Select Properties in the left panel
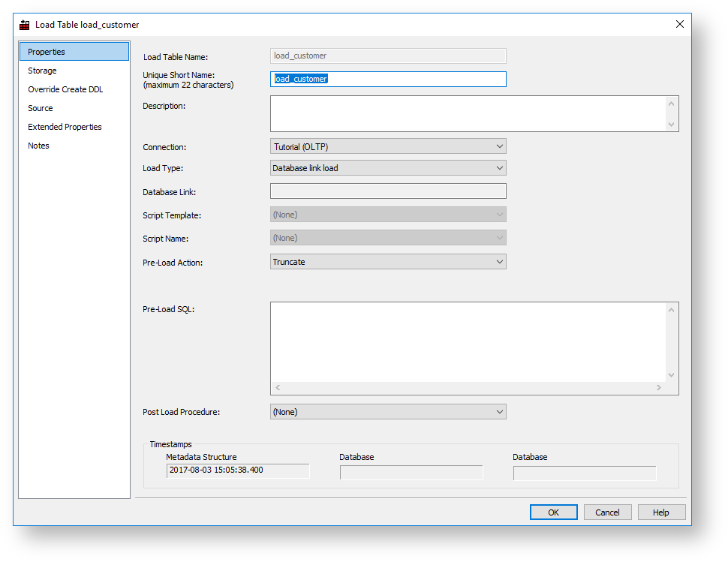The width and height of the screenshot is (728, 562). tap(47, 52)
